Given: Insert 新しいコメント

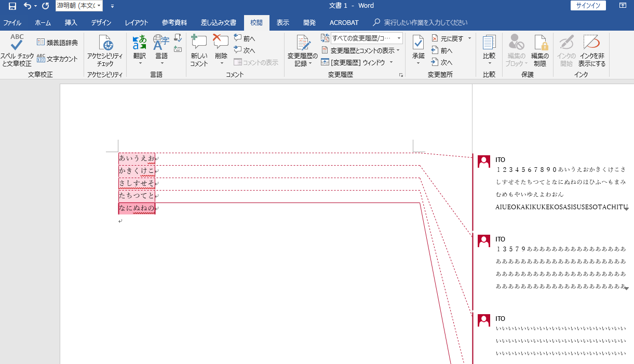Looking at the screenshot, I should pos(199,50).
